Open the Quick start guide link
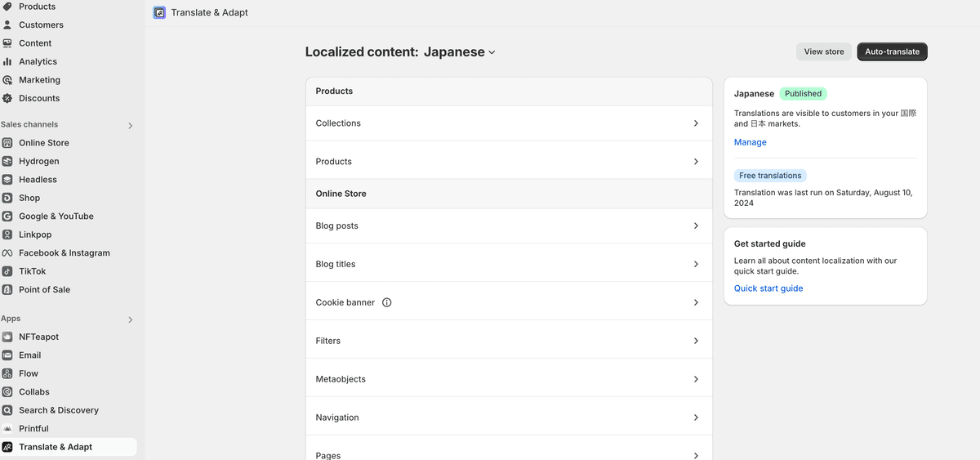 [768, 288]
